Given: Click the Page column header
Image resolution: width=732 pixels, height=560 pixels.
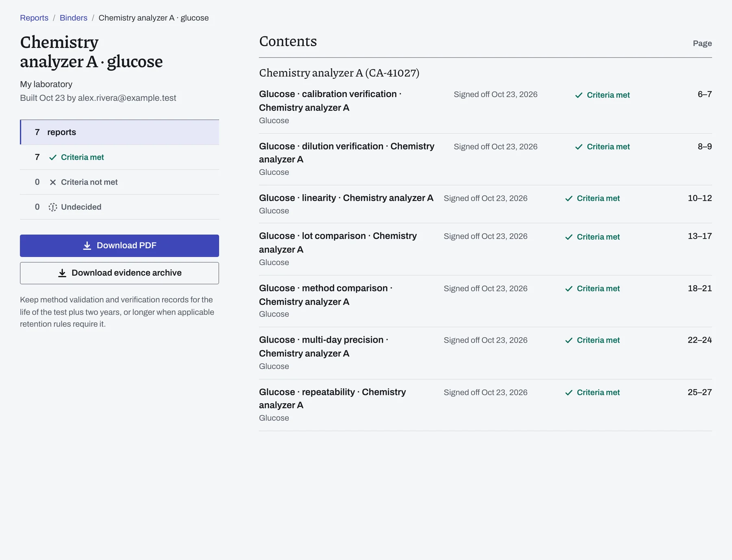Looking at the screenshot, I should (x=702, y=43).
